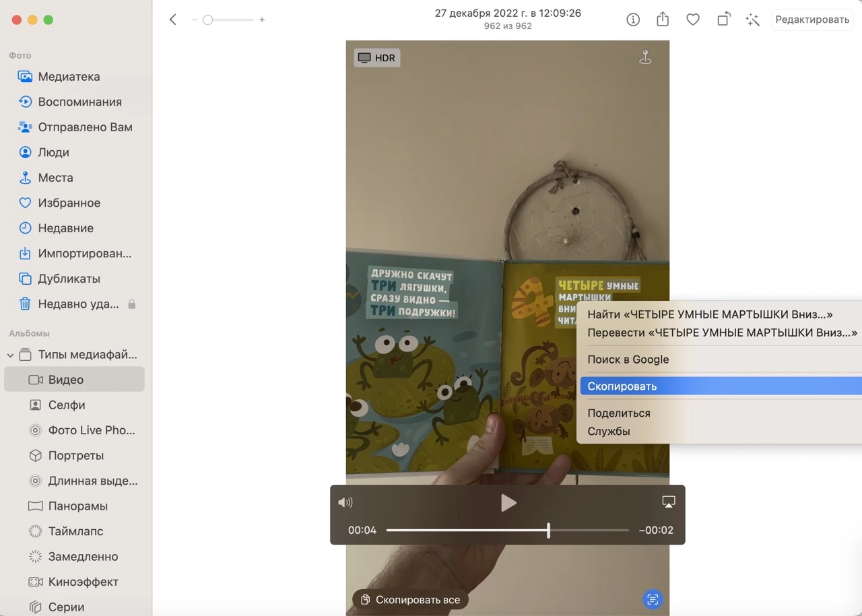Open the Info inspector icon
This screenshot has height=616, width=862.
click(633, 20)
